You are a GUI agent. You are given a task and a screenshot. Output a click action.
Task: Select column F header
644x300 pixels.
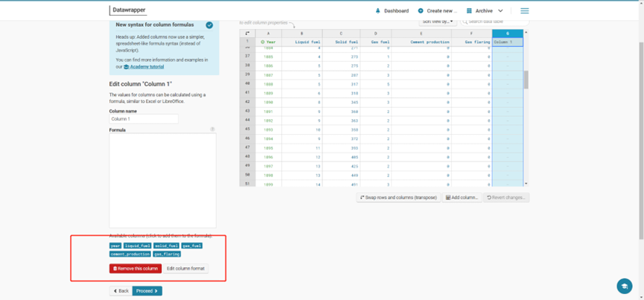coord(471,33)
